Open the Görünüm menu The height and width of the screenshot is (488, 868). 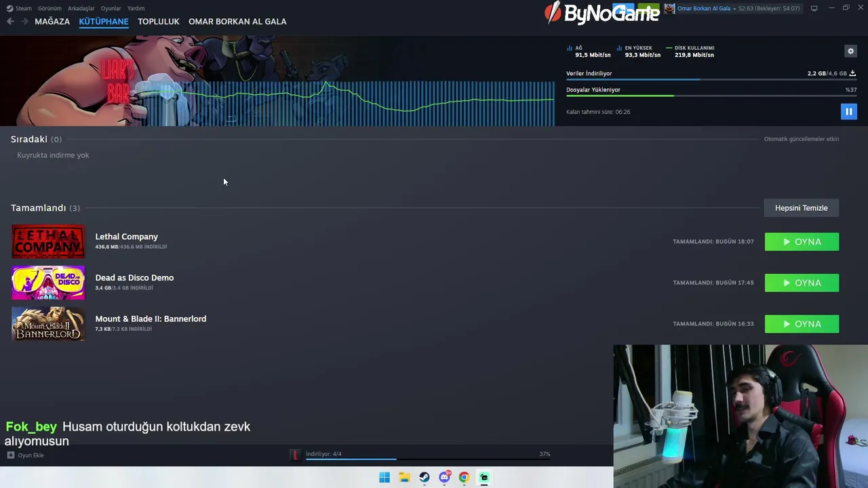pos(50,8)
